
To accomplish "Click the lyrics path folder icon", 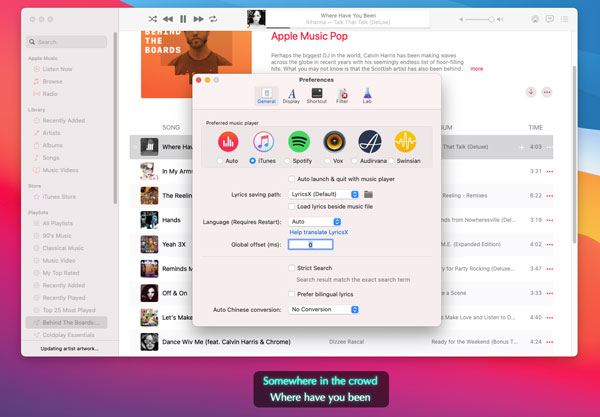I will coord(368,194).
